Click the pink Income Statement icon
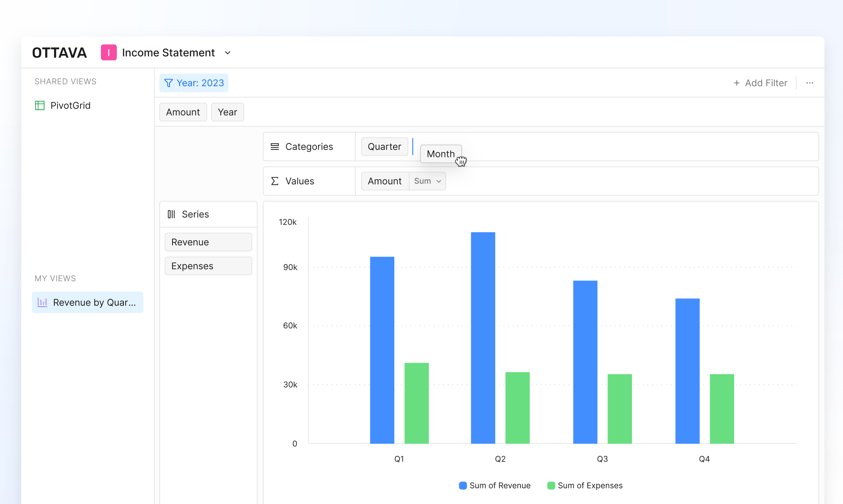The width and height of the screenshot is (843, 504). 108,53
